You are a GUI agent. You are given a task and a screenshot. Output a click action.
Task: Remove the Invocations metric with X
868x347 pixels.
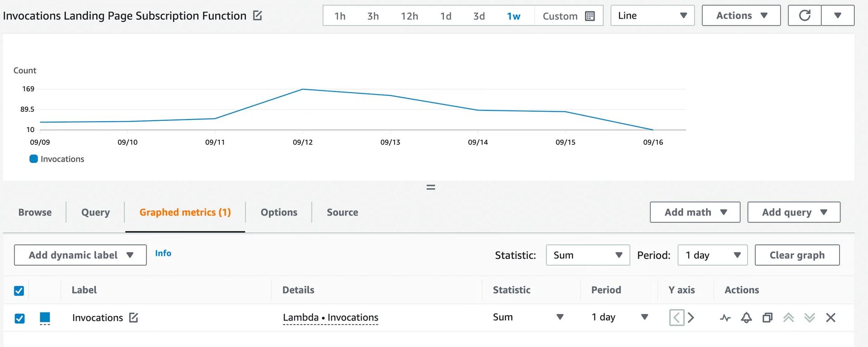pyautogui.click(x=830, y=318)
